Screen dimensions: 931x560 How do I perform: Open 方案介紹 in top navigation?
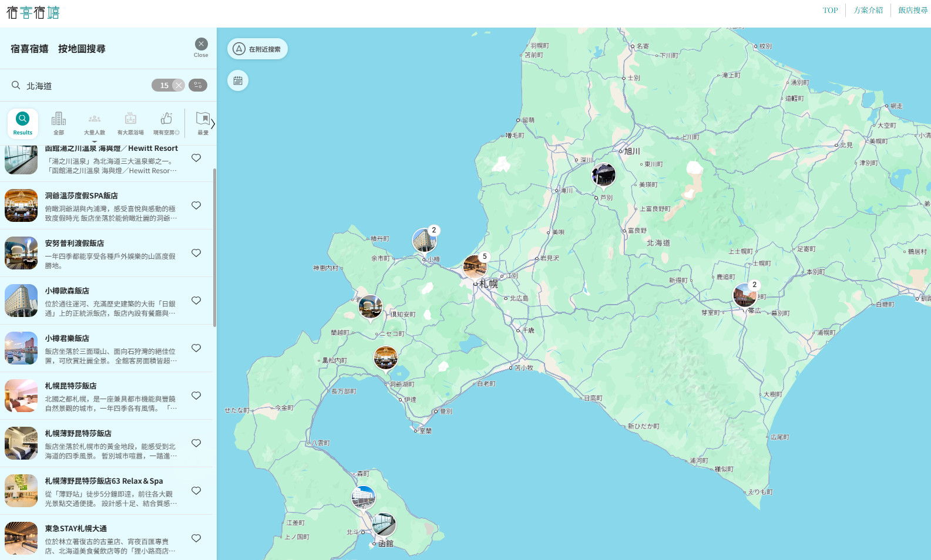coord(868,10)
